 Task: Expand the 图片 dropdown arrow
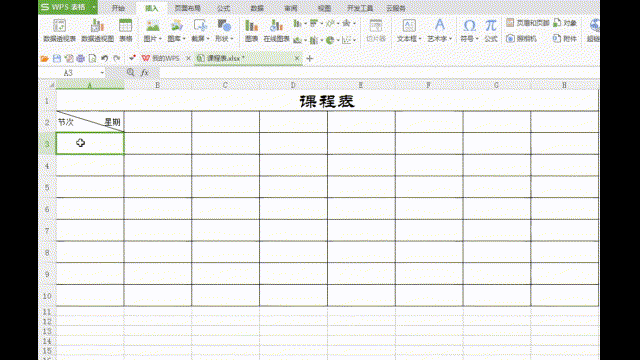(160, 39)
